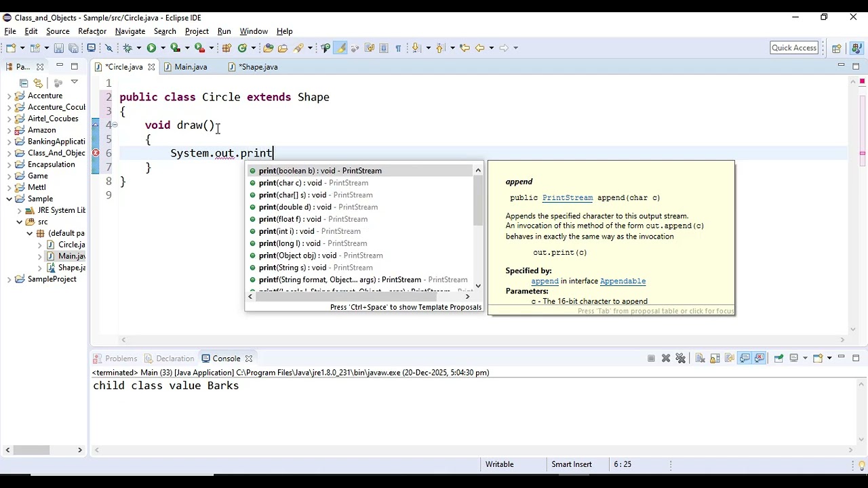Collapse the Sample project node
The height and width of the screenshot is (488, 868).
click(x=9, y=199)
